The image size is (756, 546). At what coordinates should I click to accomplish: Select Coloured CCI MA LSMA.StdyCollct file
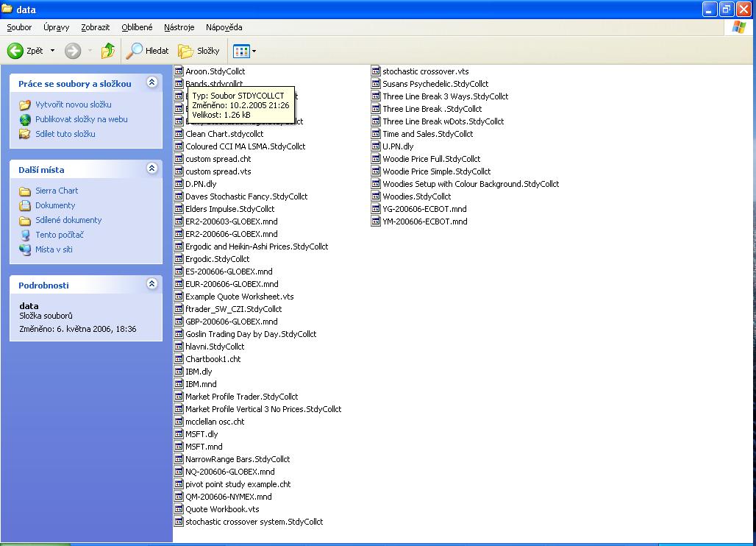click(246, 146)
